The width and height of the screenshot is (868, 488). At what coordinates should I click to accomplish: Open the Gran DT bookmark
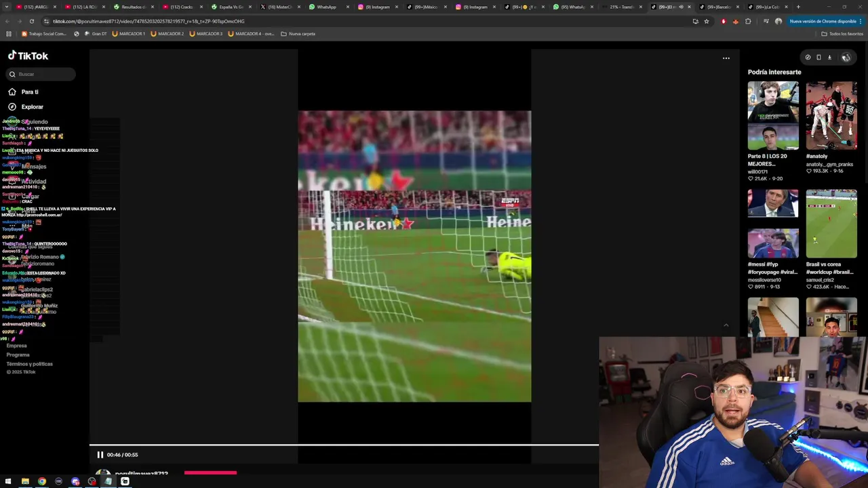click(x=96, y=33)
